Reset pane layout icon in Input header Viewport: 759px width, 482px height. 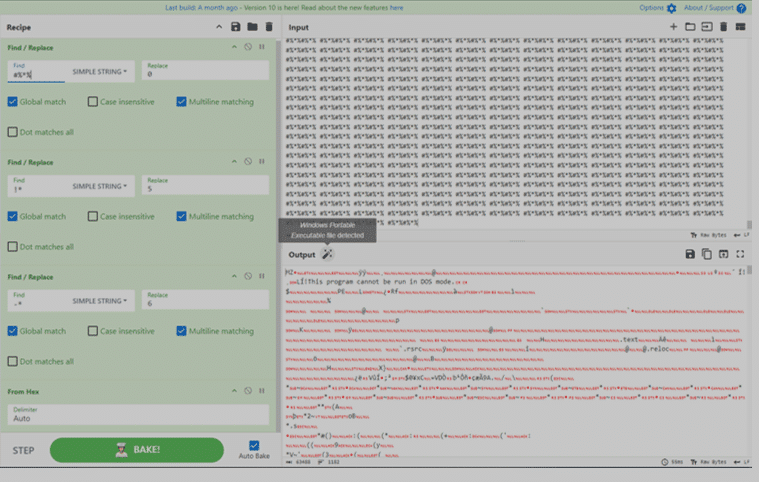tap(741, 27)
